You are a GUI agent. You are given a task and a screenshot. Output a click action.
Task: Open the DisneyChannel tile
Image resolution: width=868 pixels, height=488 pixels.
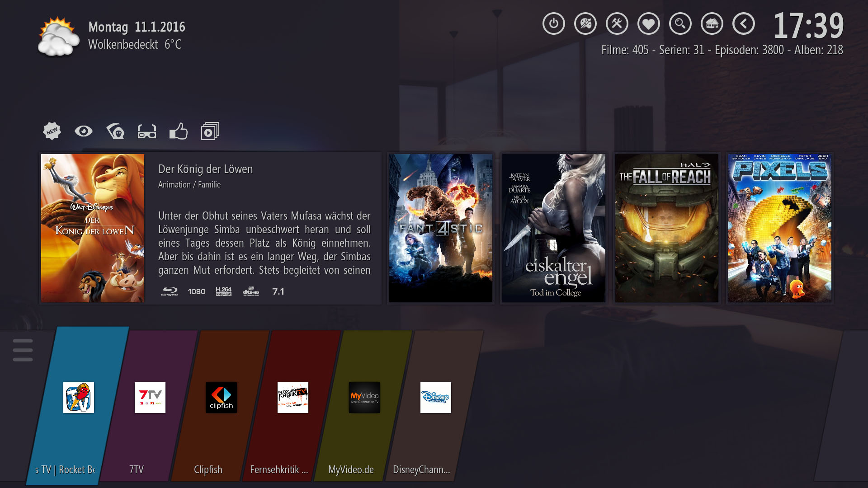435,405
